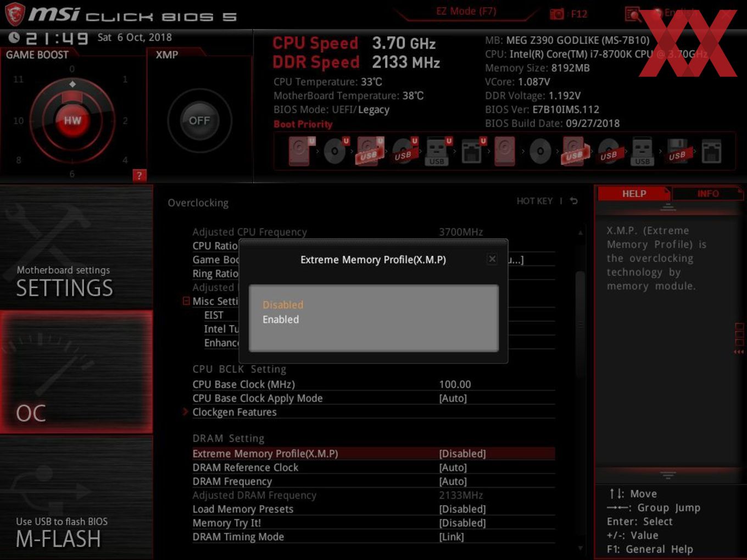
Task: Select the DRAM Reference Clock label
Action: tap(246, 467)
